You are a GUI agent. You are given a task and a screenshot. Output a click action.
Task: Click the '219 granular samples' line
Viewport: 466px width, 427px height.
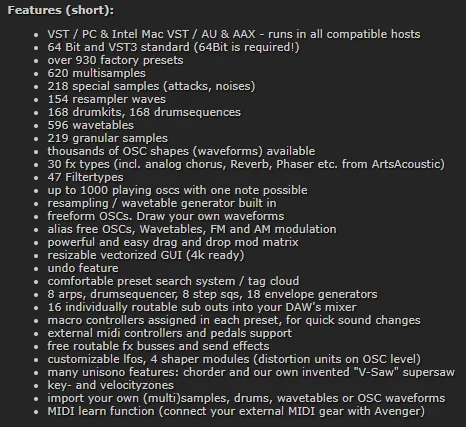[x=107, y=138]
